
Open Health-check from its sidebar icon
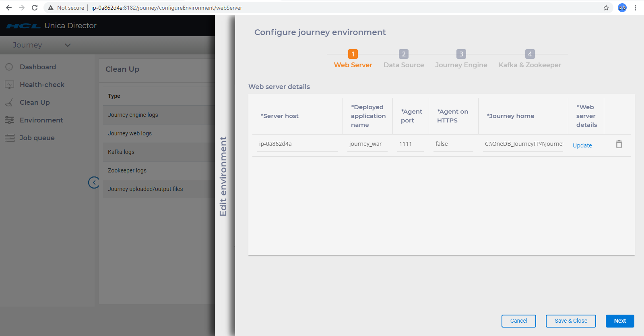tap(9, 85)
